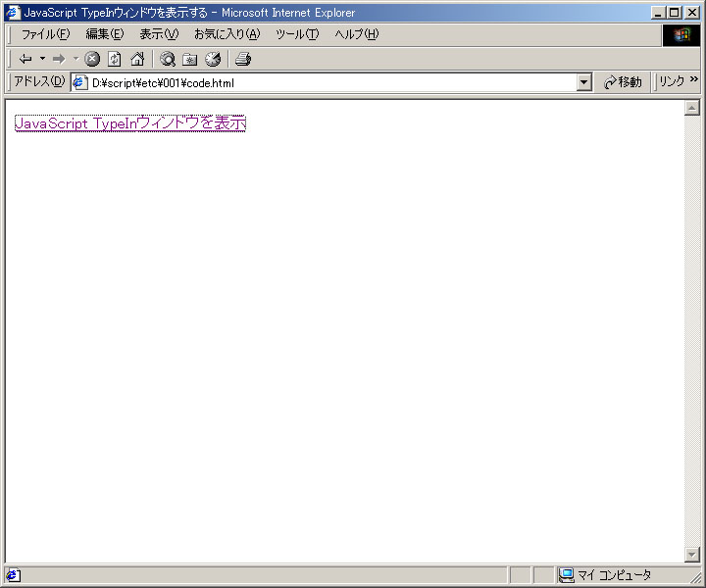
Task: Open the ツール(T) menu
Action: [x=297, y=34]
